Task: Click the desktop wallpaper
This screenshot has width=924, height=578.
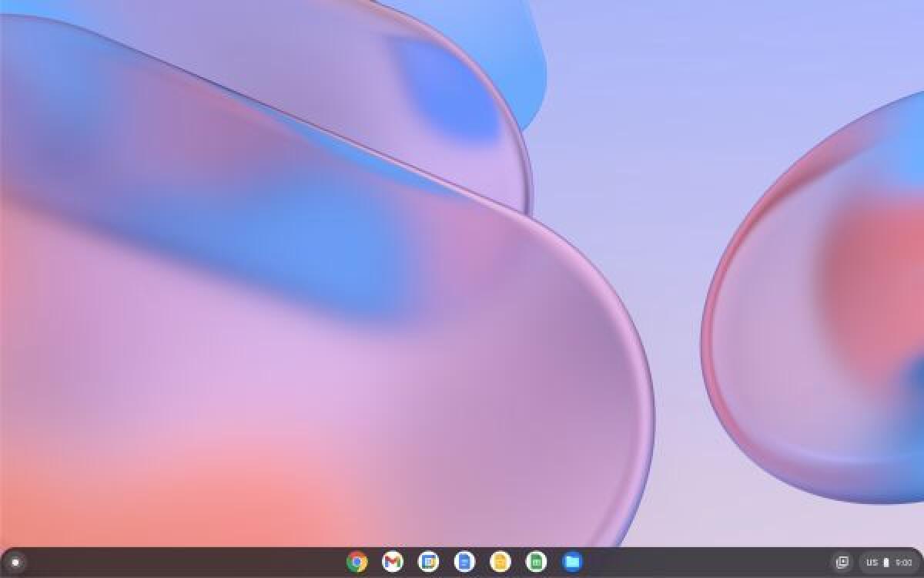Action: point(462,270)
